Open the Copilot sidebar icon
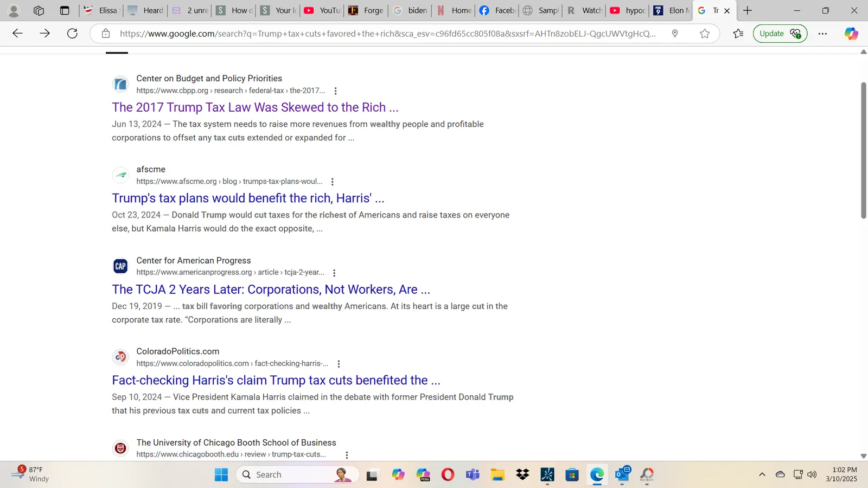Viewport: 868px width, 488px height. coord(851,34)
